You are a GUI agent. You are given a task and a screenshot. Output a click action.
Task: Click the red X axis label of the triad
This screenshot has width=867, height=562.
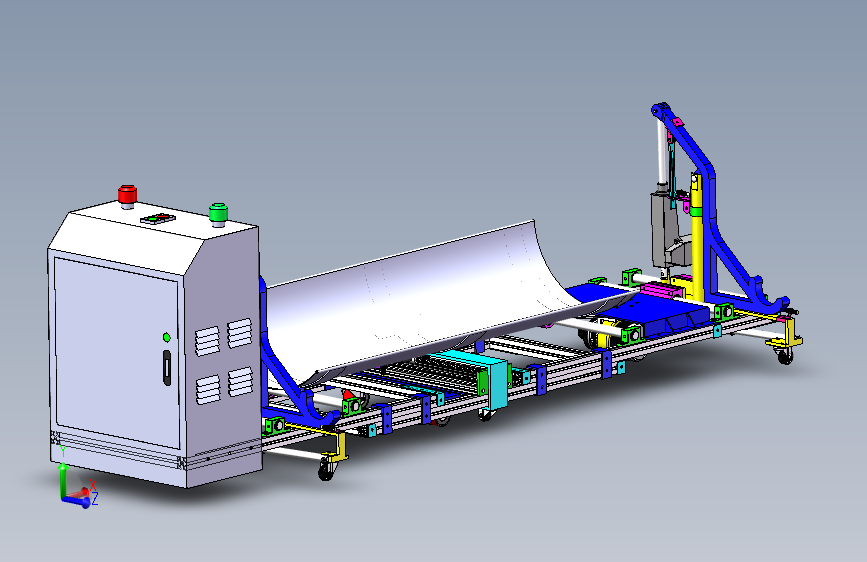pyautogui.click(x=93, y=485)
